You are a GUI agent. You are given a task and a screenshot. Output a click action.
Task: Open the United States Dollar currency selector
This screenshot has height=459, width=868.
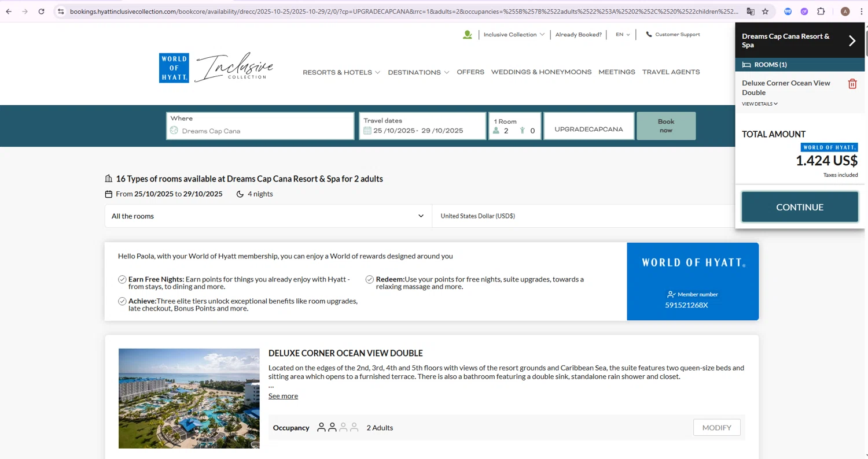click(x=583, y=216)
